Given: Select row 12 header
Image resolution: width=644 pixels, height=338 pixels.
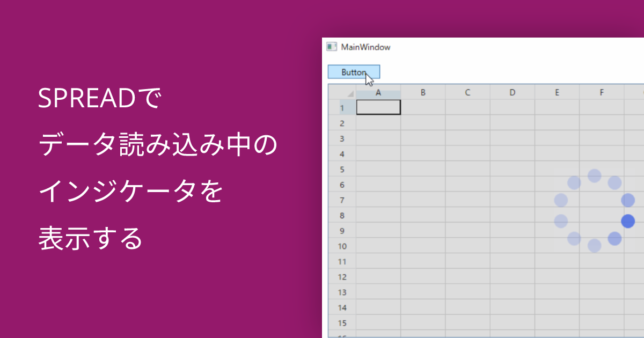Looking at the screenshot, I should [342, 277].
